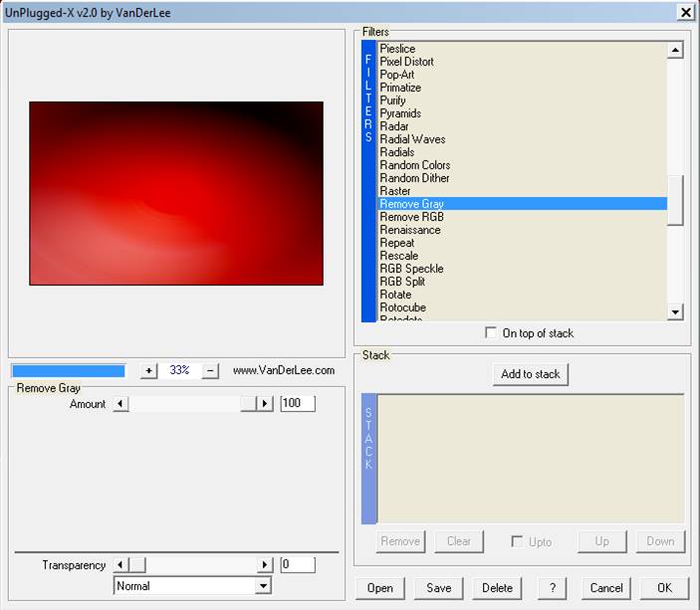Image resolution: width=700 pixels, height=610 pixels.
Task: Click the Save button
Action: tap(439, 588)
